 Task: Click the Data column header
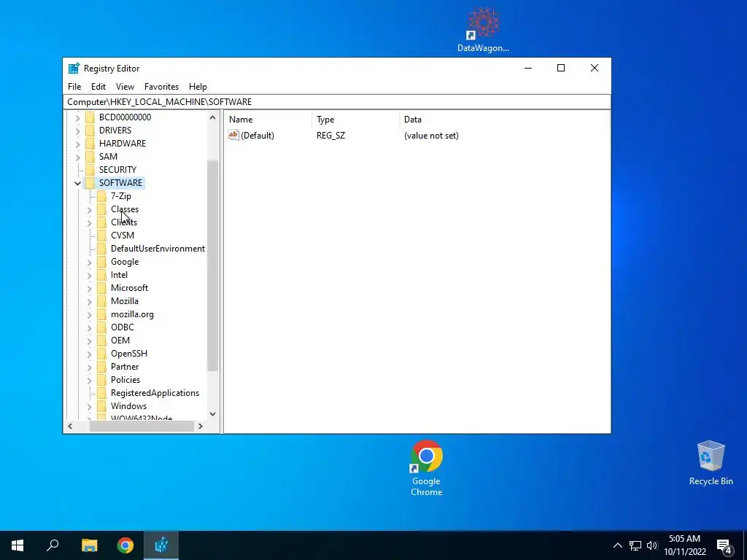point(504,120)
